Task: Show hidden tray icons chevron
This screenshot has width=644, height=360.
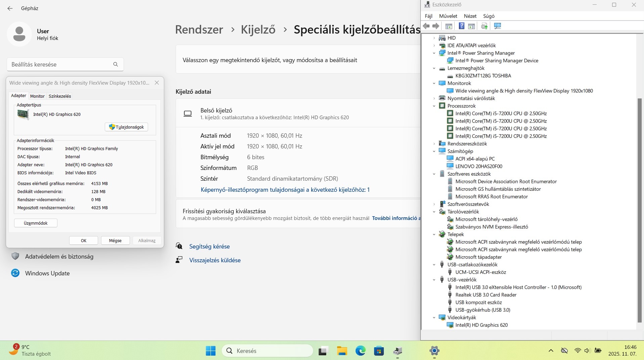Action: [551, 351]
